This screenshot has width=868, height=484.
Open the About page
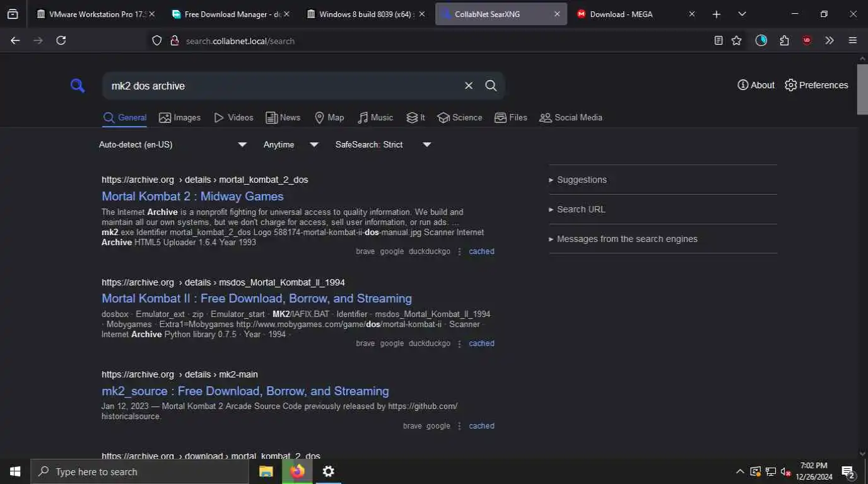756,85
